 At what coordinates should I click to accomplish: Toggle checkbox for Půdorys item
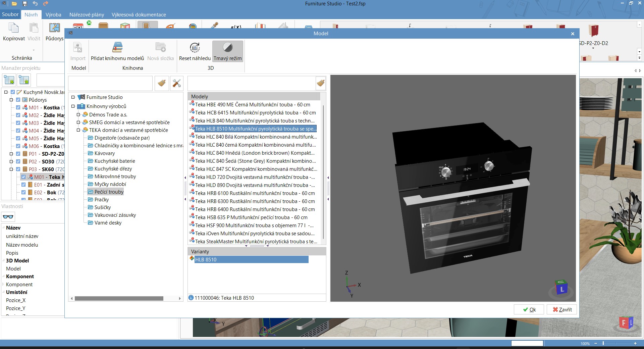(18, 100)
